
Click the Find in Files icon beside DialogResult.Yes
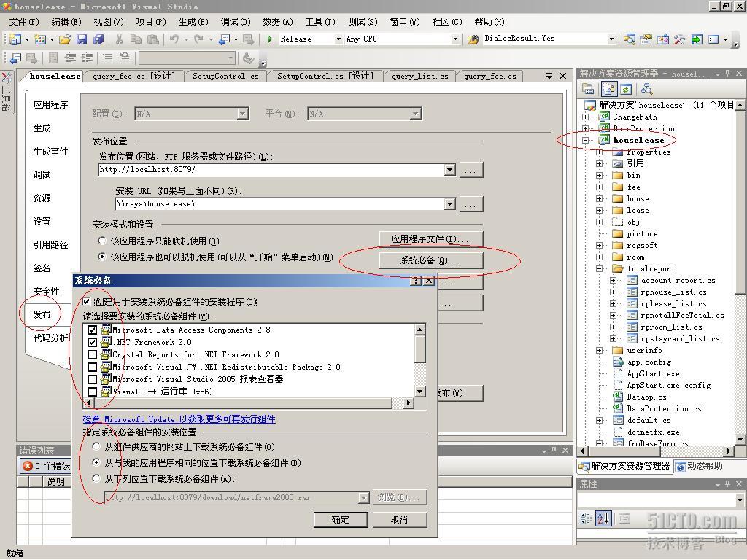[473, 39]
